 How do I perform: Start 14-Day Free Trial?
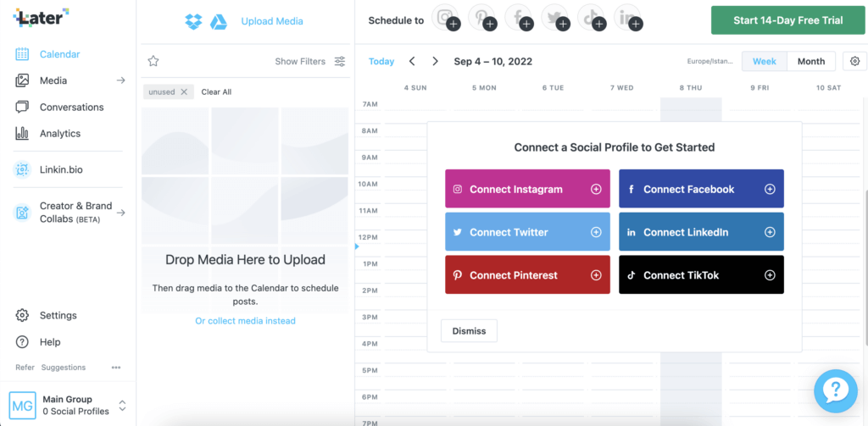pos(787,20)
